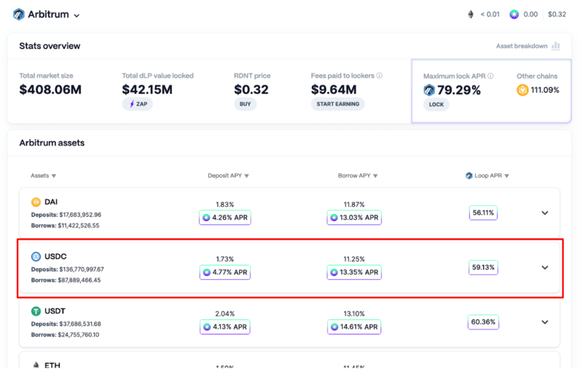Click USDC borrow APY 11.25% value
Screen dimensions: 583x392
click(354, 259)
